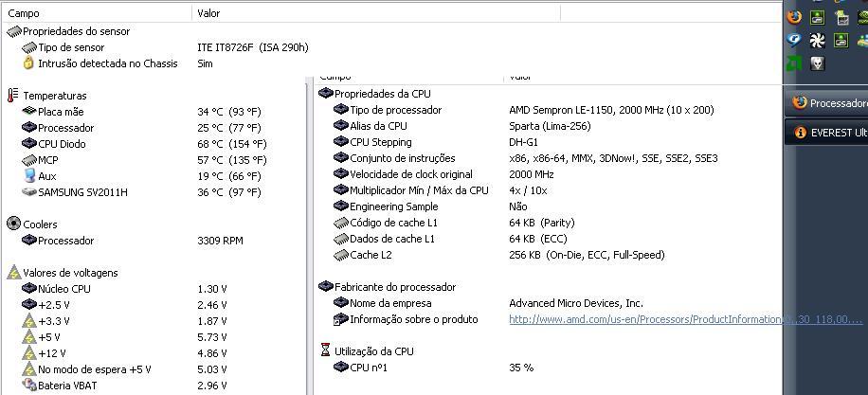Switch to the EVEREST Ultimate taskbar button
Screen dimensions: 868x395
[x=827, y=133]
